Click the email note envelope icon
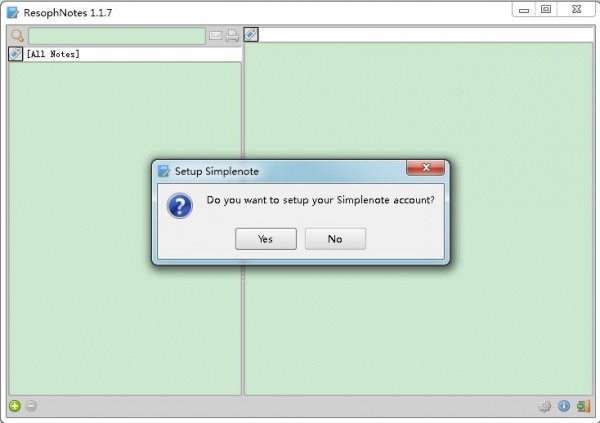This screenshot has width=600, height=423. [x=215, y=36]
